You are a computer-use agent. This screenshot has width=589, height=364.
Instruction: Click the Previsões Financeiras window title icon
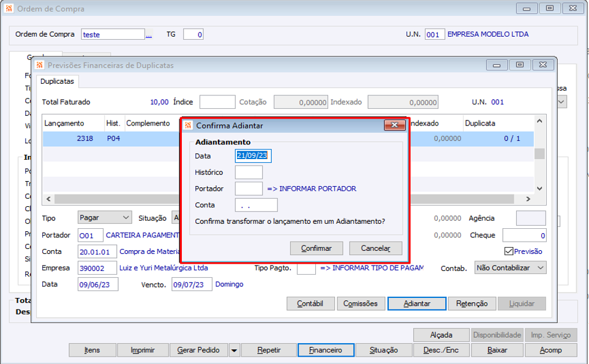(x=39, y=65)
